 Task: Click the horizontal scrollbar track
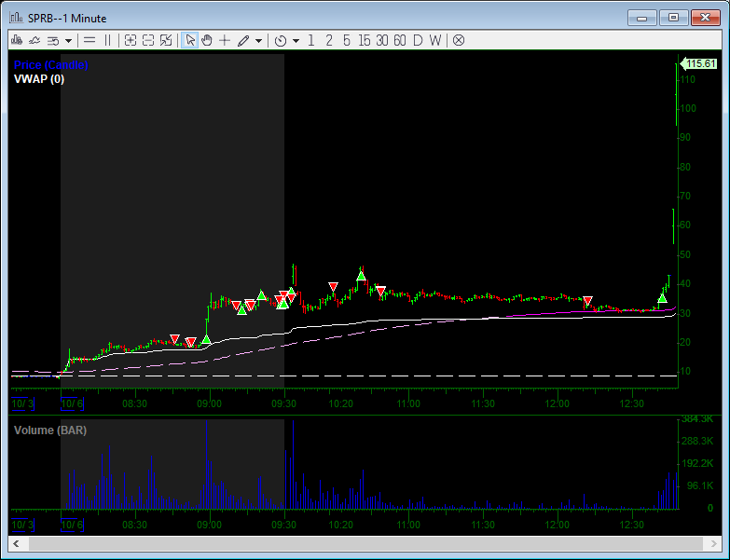(x=365, y=543)
